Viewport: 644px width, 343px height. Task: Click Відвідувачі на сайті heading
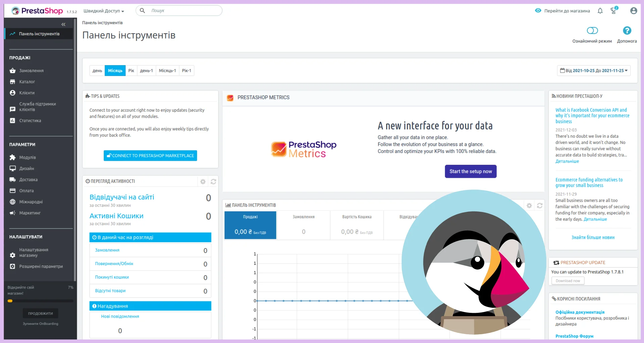pyautogui.click(x=122, y=197)
